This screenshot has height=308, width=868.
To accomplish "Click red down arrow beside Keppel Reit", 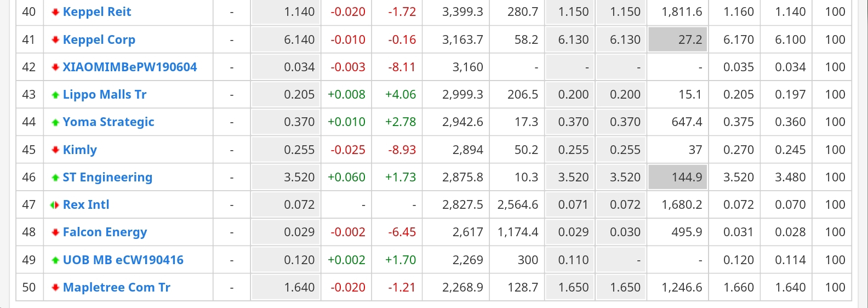I will pos(55,12).
